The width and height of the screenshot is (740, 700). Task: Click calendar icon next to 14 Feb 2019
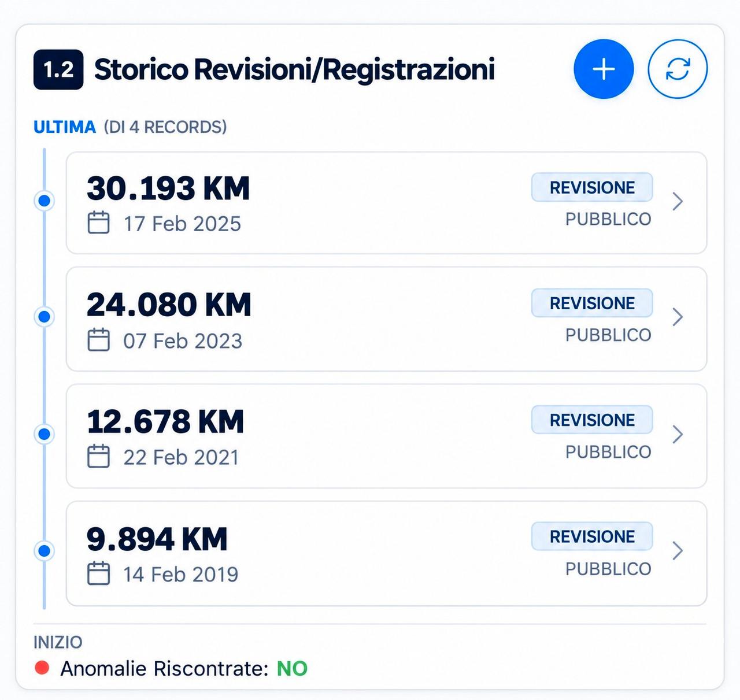point(98,573)
